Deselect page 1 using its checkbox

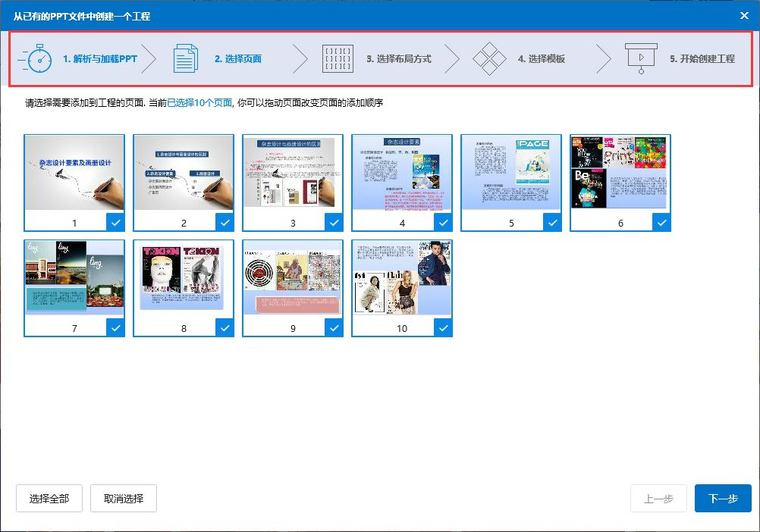[115, 223]
